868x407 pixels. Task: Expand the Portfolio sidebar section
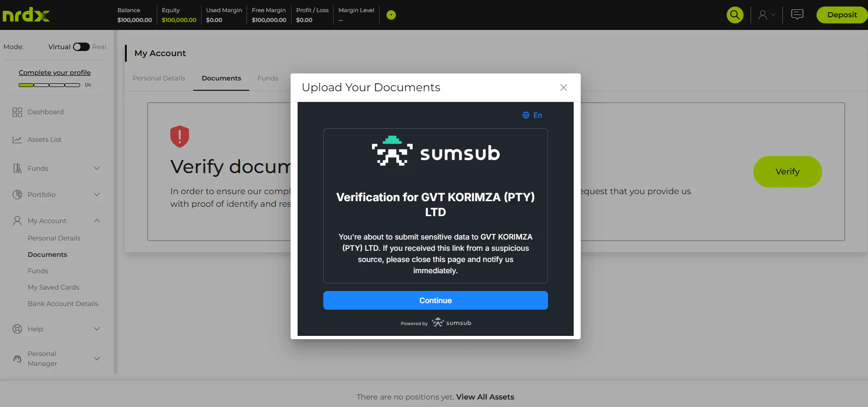pyautogui.click(x=97, y=195)
